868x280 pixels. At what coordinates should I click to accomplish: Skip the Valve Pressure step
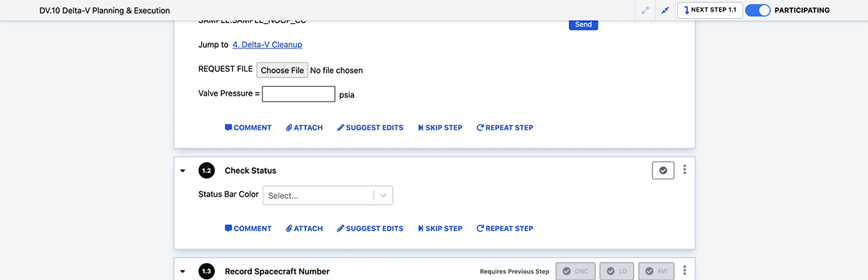pyautogui.click(x=440, y=128)
